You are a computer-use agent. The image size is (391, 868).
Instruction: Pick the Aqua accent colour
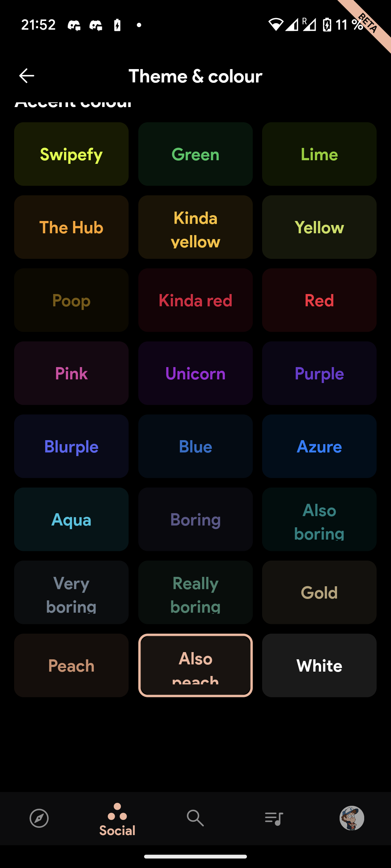[x=71, y=519]
